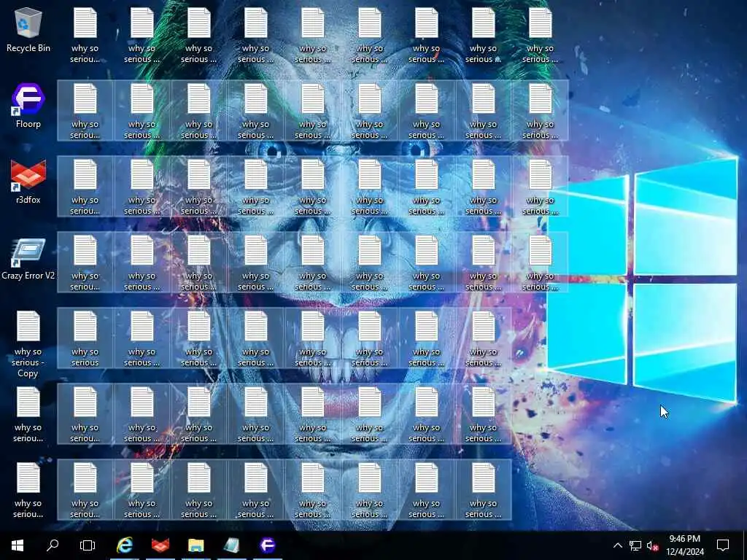Open the muted volume tray icon
The height and width of the screenshot is (560, 747).
point(652,545)
